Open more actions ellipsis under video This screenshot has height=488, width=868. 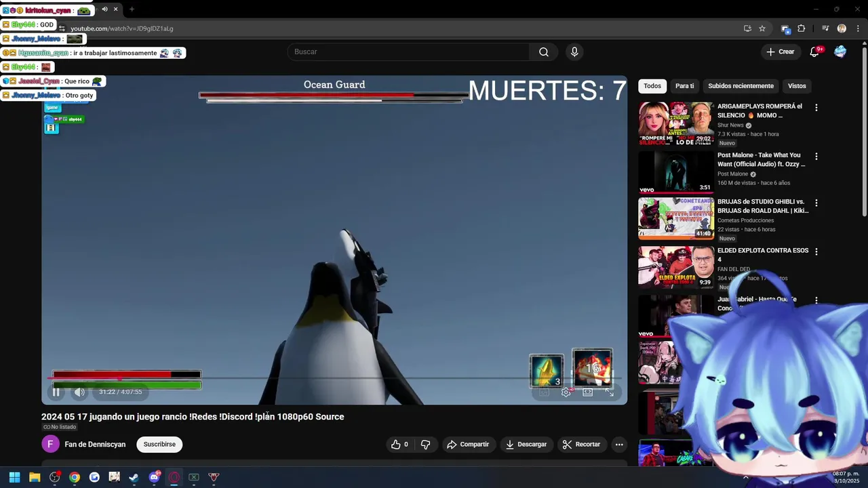619,445
